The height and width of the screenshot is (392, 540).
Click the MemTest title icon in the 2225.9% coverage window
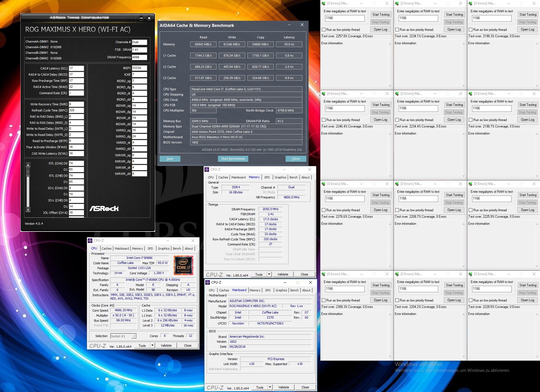coord(470,184)
